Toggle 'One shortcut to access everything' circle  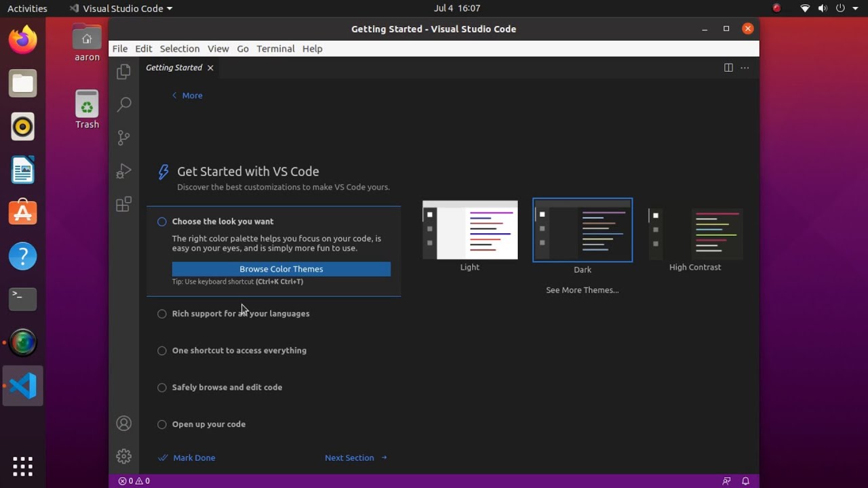[x=162, y=350]
